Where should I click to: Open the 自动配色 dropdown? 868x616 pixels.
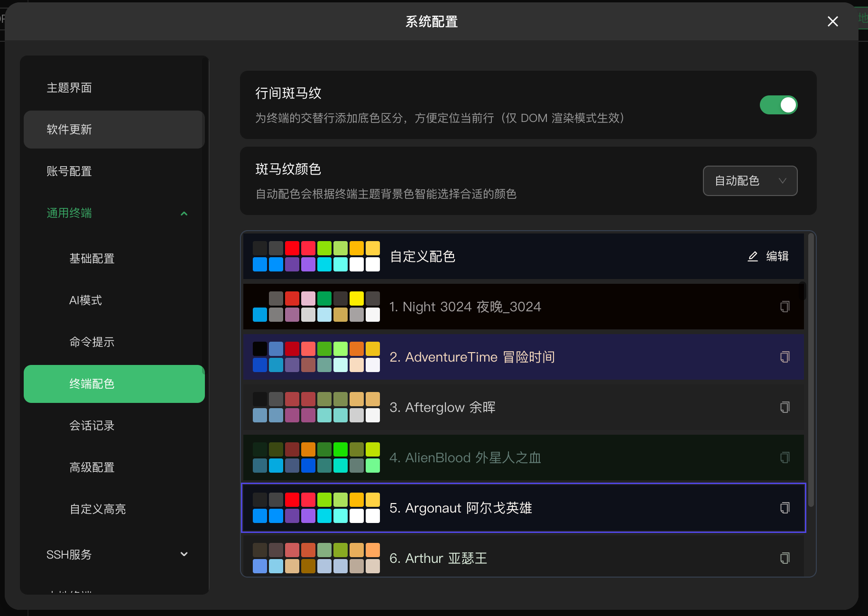tap(750, 181)
